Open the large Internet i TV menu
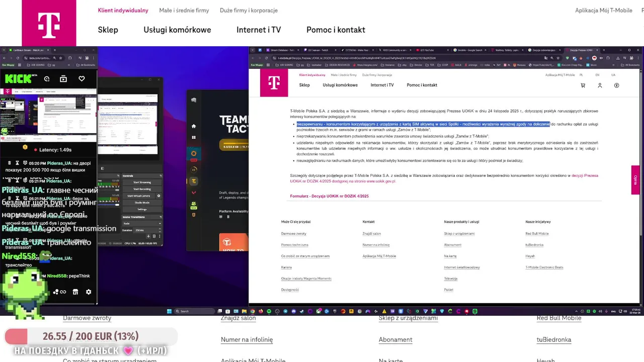This screenshot has width=644, height=362. click(x=259, y=30)
